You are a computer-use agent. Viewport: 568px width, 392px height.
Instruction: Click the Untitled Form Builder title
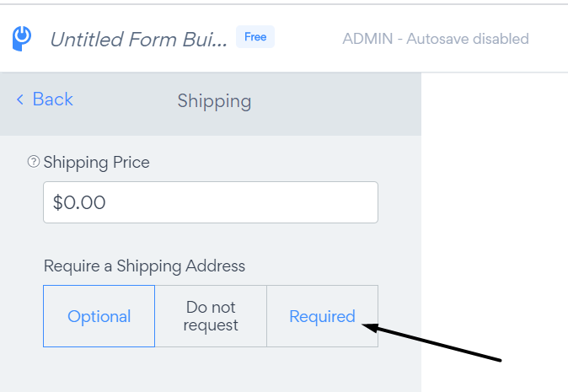point(139,39)
